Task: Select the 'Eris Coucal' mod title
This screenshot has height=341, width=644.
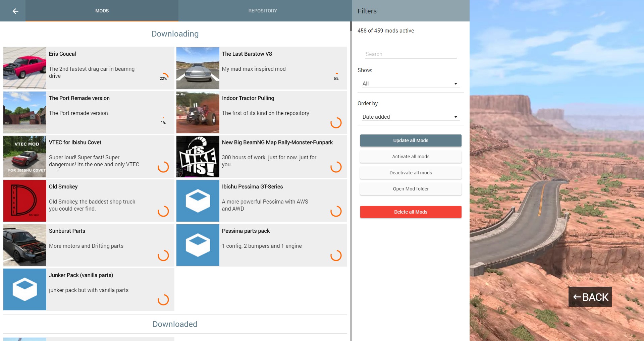Action: click(62, 54)
